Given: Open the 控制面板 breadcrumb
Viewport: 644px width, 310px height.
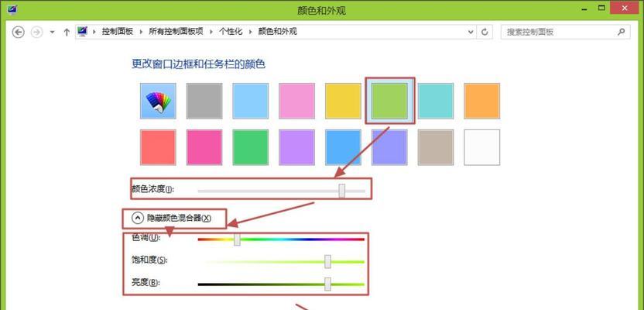Looking at the screenshot, I should click(x=118, y=32).
